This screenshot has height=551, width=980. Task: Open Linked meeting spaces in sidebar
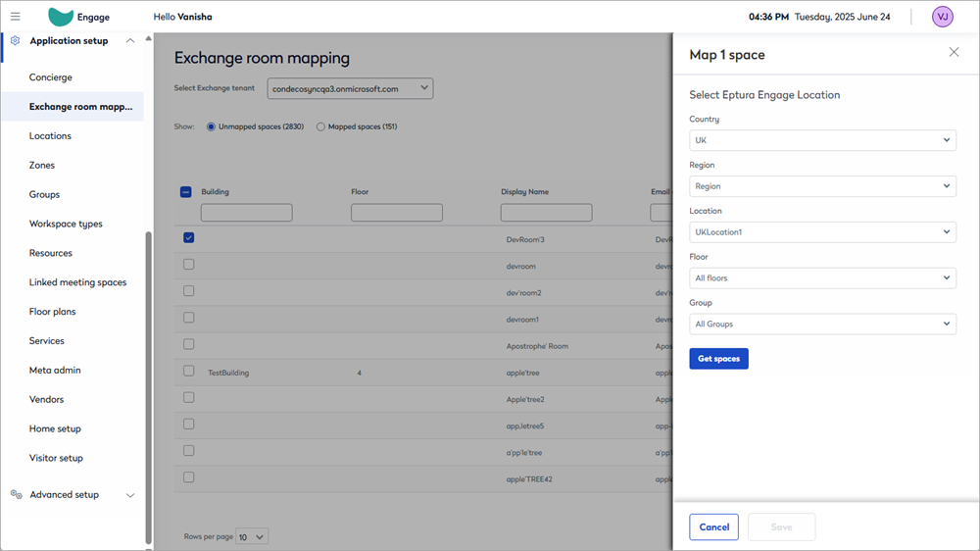(77, 282)
